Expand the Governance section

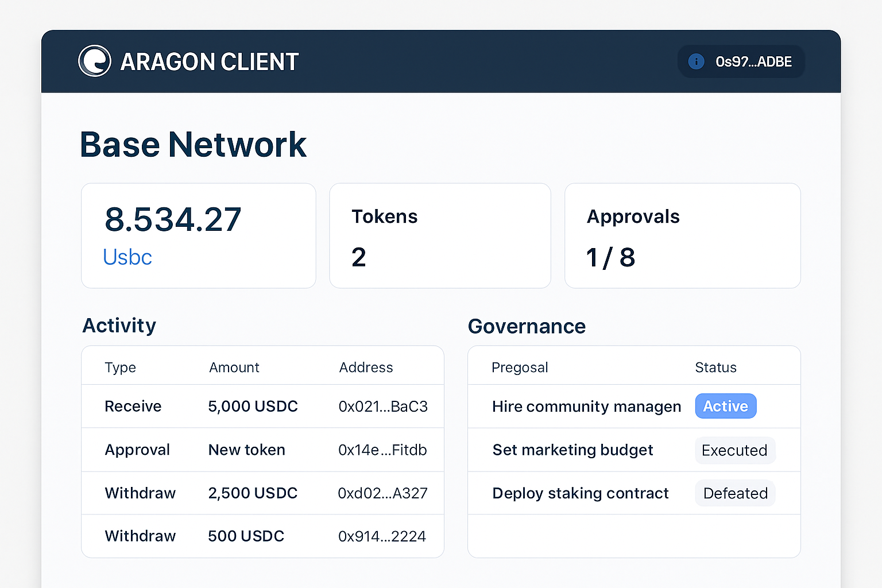click(527, 326)
